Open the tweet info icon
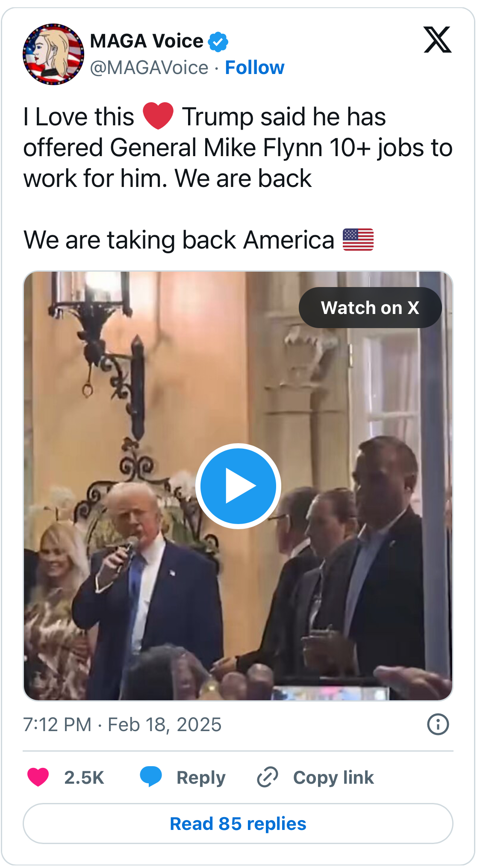The width and height of the screenshot is (483, 868). pos(438,725)
